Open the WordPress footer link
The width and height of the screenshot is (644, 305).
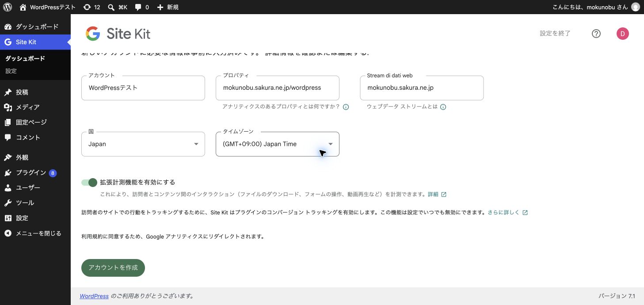click(94, 296)
